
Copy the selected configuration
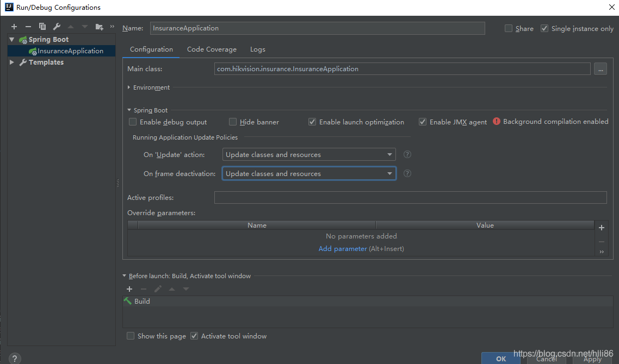[x=42, y=27]
